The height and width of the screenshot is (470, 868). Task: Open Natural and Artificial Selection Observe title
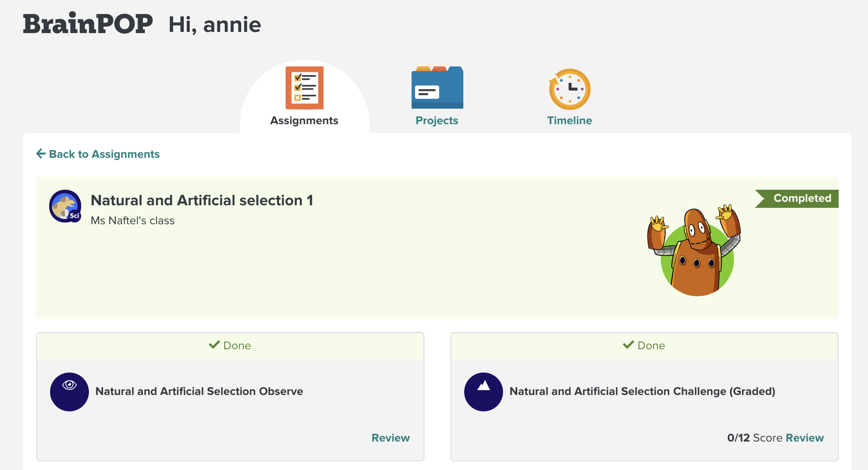coord(199,391)
